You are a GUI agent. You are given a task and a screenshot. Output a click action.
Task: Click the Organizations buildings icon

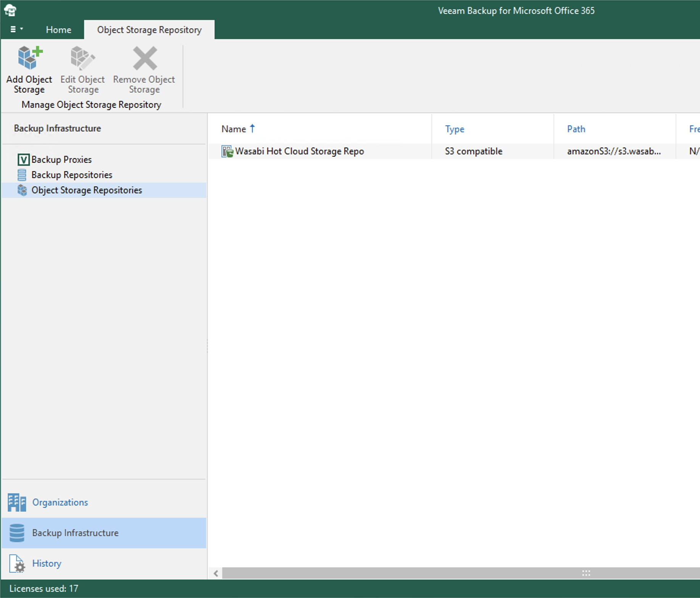pos(17,502)
